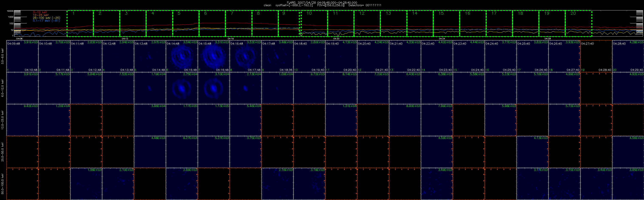Click the blue '0.1-17 MeV (-81)' legend label
644x200 pixels.
pos(46,21)
